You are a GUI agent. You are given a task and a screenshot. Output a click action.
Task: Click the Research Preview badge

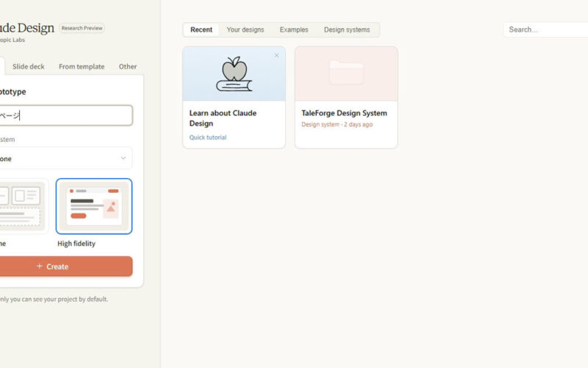click(x=82, y=28)
